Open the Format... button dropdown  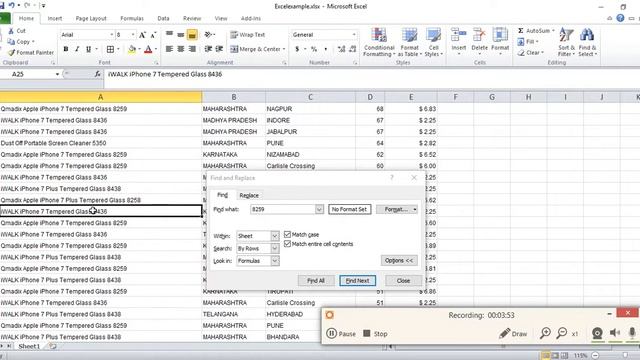coord(415,209)
